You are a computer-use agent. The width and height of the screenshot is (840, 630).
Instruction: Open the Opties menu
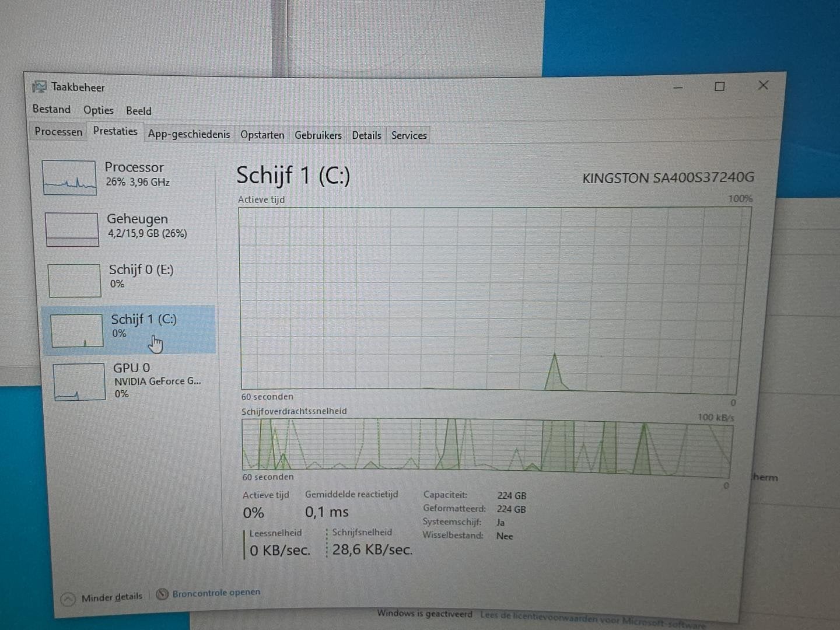point(99,110)
